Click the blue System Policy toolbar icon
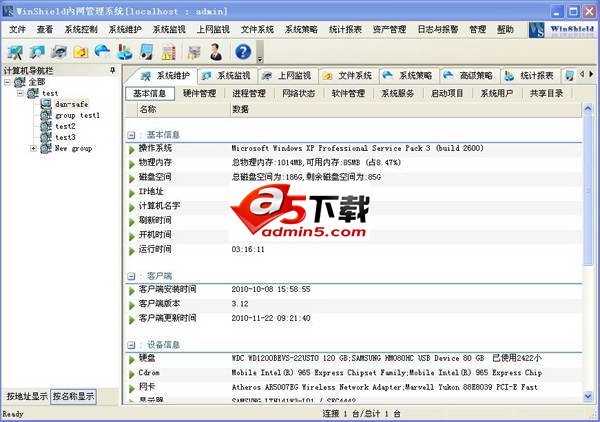 click(x=103, y=51)
